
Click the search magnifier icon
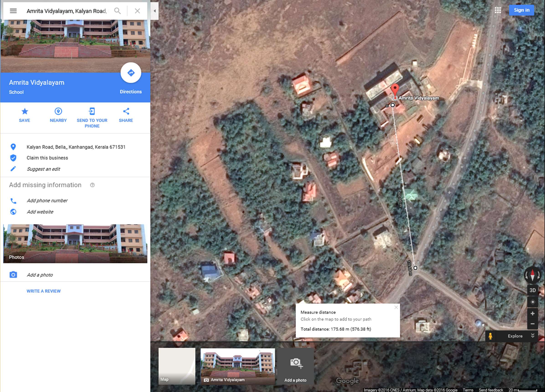[117, 11]
